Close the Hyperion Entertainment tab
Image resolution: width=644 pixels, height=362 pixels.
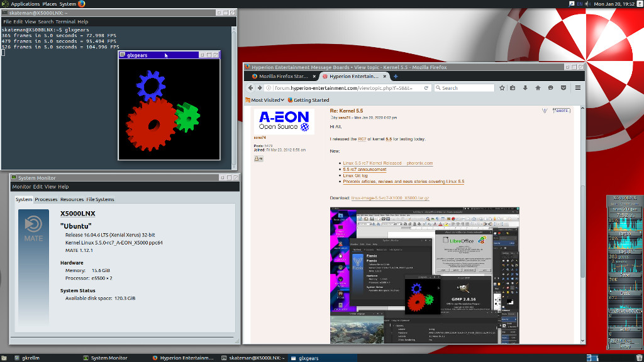click(385, 76)
